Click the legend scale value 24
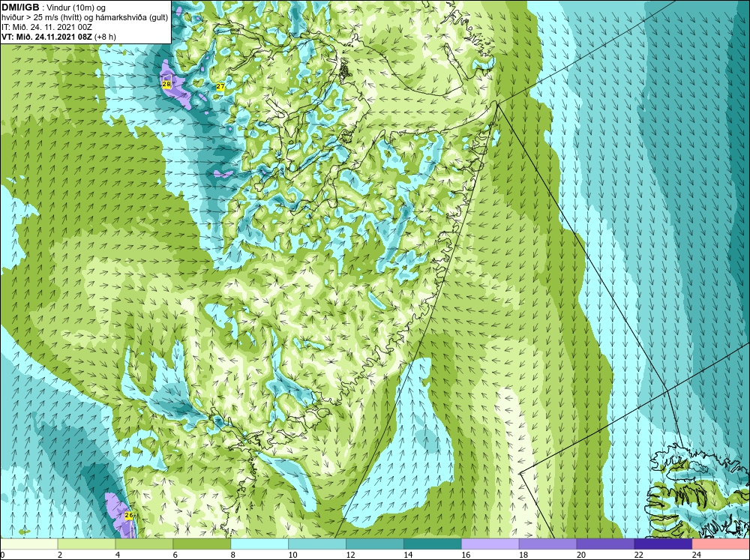This screenshot has width=750, height=560. coord(696,555)
